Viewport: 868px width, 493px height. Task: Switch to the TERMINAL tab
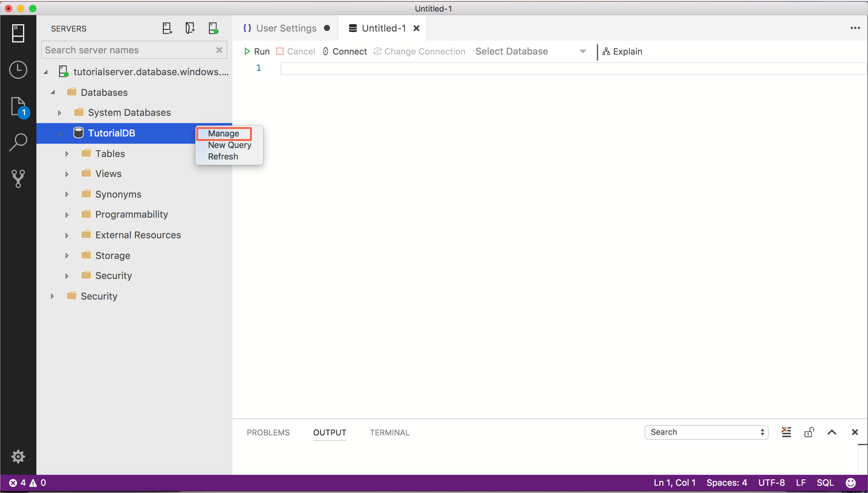[x=389, y=432]
